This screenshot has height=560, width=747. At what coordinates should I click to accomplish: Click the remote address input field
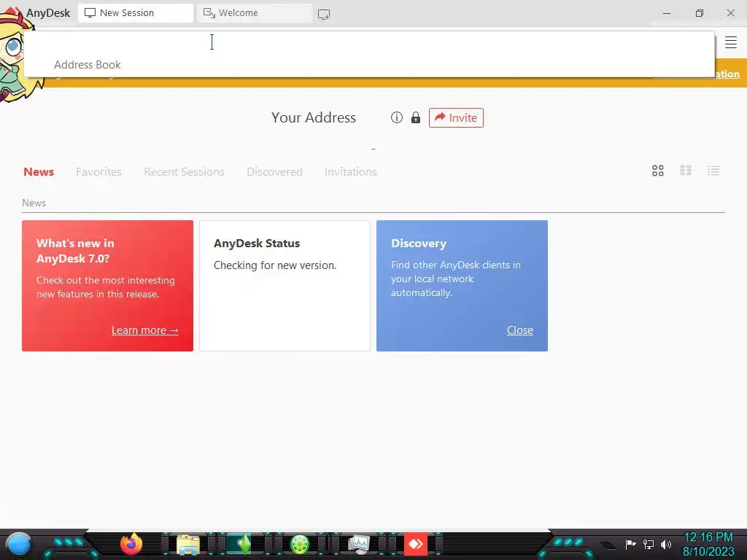click(x=369, y=42)
